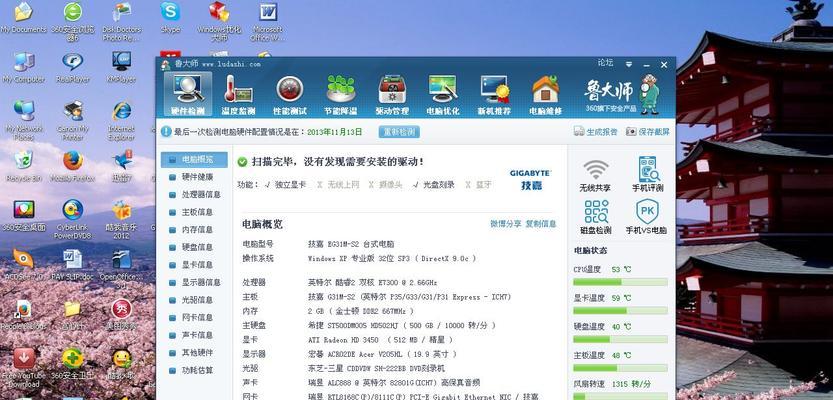Screen dimensions: 833x400
Task: Click the GIGABYTE 技嘉 brand logo
Action: 530,180
